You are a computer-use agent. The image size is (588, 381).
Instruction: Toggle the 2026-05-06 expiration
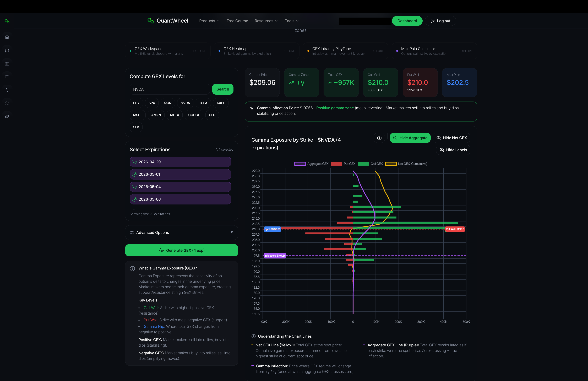click(x=180, y=199)
